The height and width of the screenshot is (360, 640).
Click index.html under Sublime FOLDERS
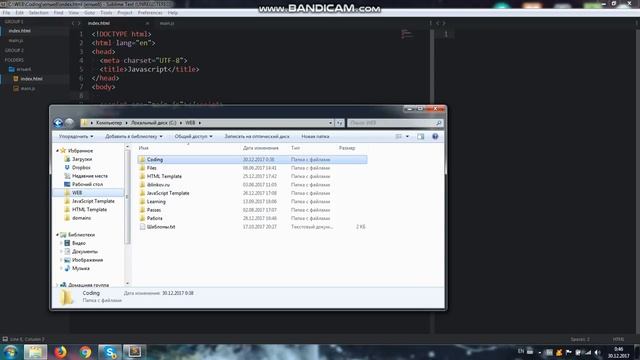(x=31, y=78)
